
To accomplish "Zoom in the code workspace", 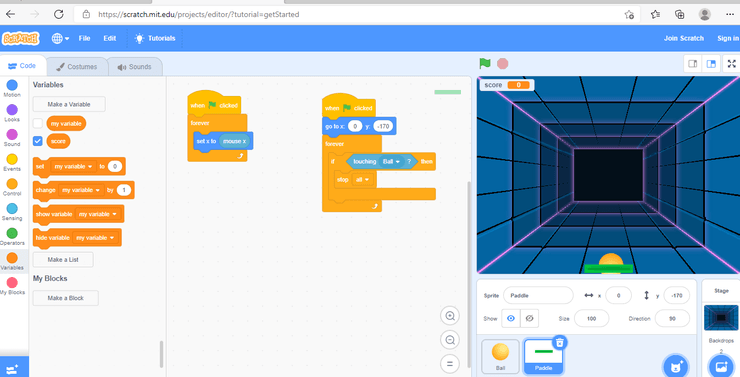I will tap(450, 316).
